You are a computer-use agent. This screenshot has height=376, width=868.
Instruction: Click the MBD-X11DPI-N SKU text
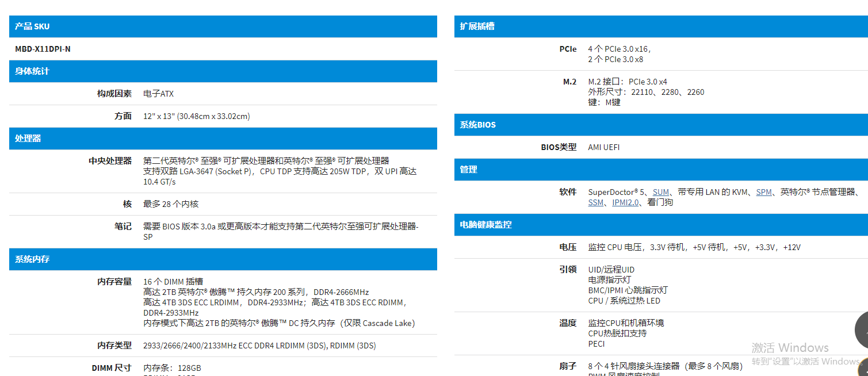tap(43, 49)
